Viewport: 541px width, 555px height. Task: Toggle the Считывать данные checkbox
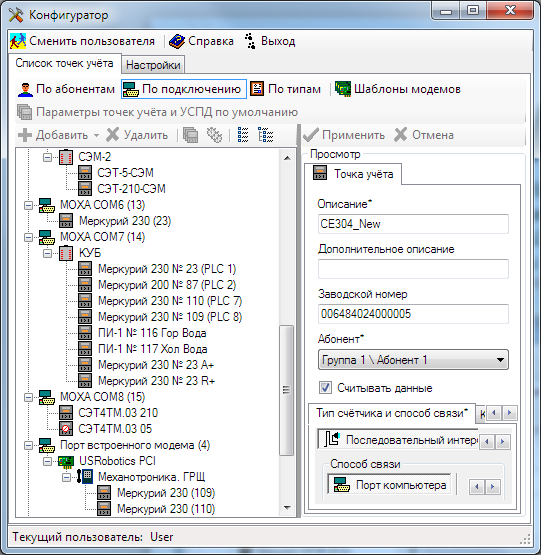coord(325,388)
